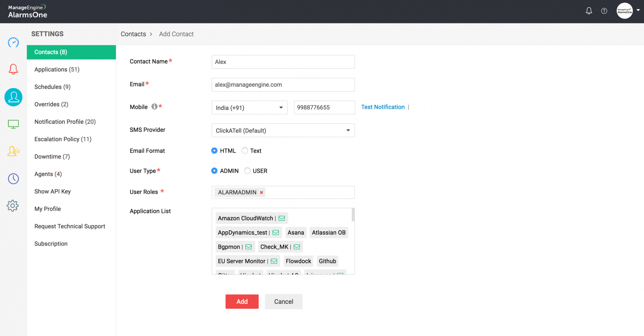The width and height of the screenshot is (644, 336).
Task: Select the Github application tag
Action: point(327,261)
